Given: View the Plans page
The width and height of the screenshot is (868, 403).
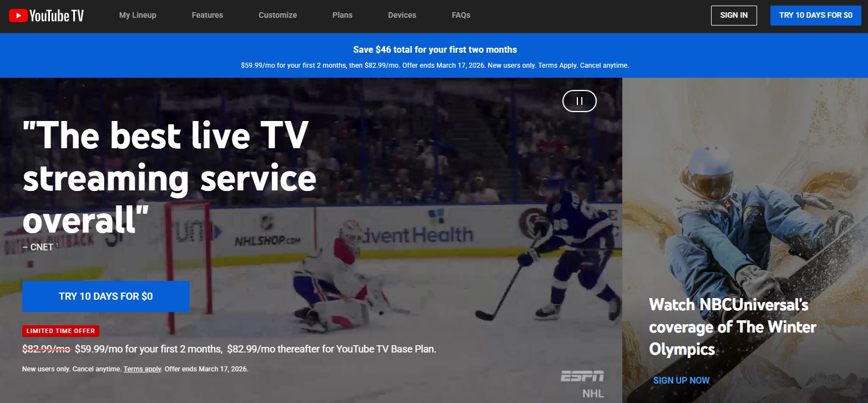Looking at the screenshot, I should (342, 15).
